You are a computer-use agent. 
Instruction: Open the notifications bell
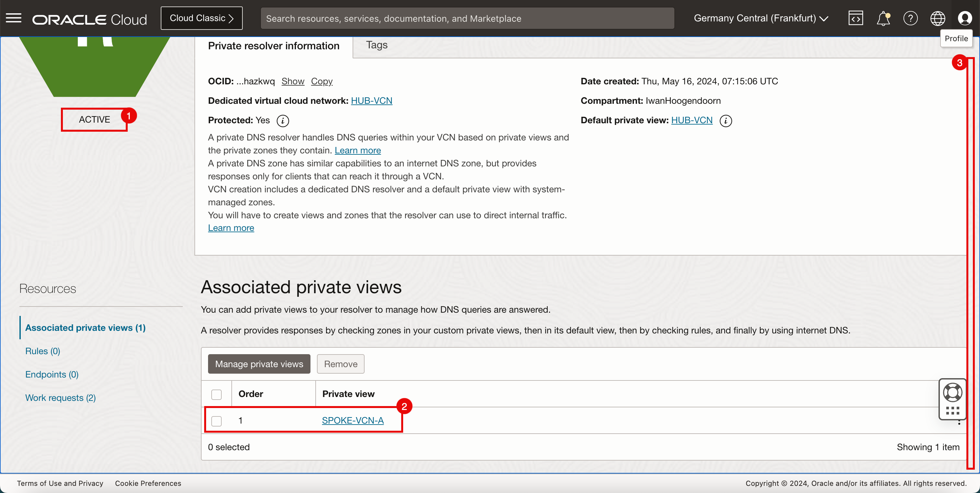(883, 18)
